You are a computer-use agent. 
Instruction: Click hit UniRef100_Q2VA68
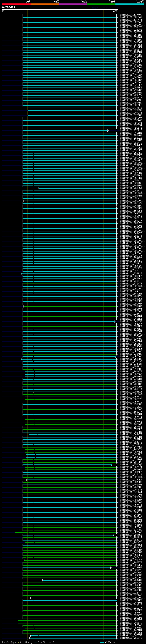click(x=131, y=567)
